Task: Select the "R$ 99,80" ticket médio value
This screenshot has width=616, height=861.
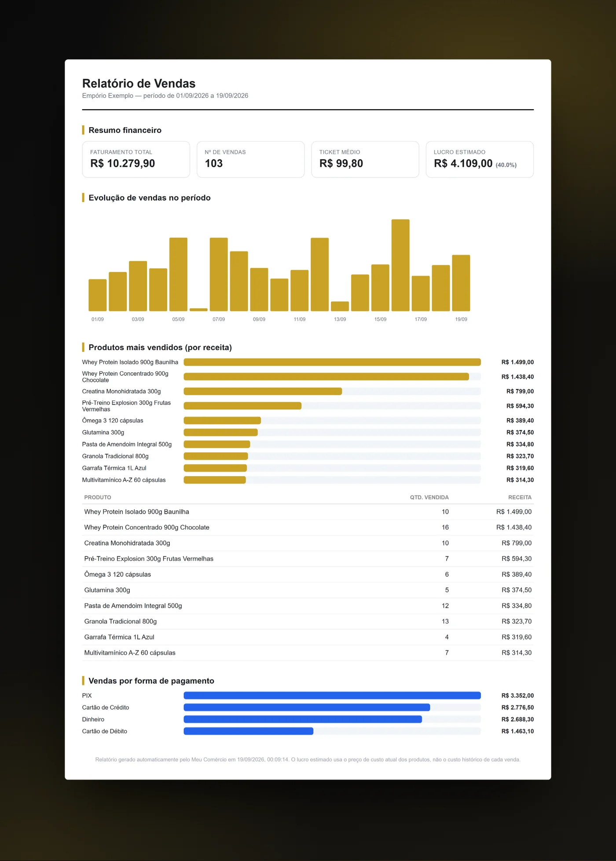Action: pyautogui.click(x=341, y=164)
